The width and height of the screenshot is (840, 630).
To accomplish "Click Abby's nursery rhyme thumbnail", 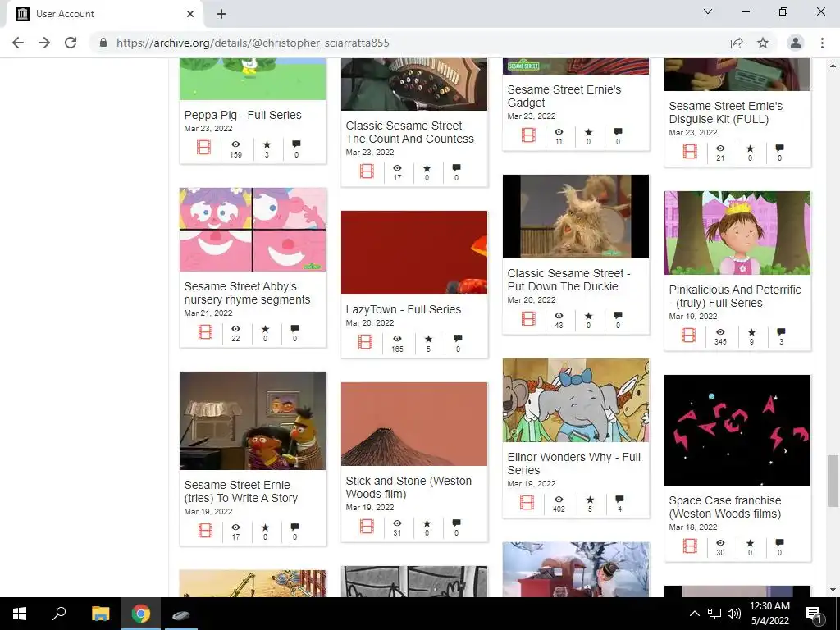I will pos(253,230).
